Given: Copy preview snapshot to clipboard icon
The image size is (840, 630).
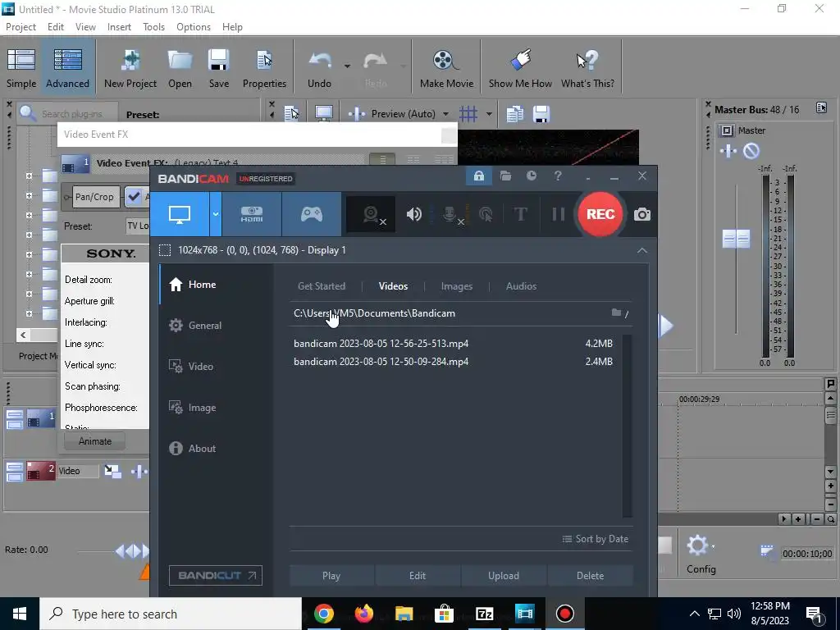Looking at the screenshot, I should pyautogui.click(x=515, y=113).
